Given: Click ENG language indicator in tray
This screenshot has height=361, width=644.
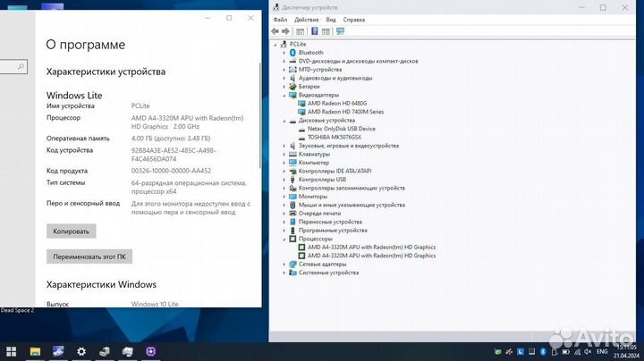Looking at the screenshot, I should (602, 351).
